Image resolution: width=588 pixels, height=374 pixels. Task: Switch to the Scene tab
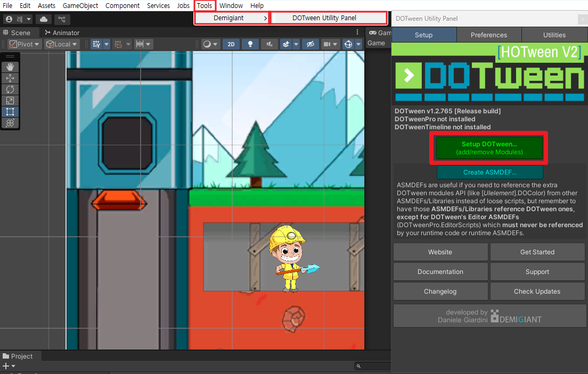click(x=17, y=32)
